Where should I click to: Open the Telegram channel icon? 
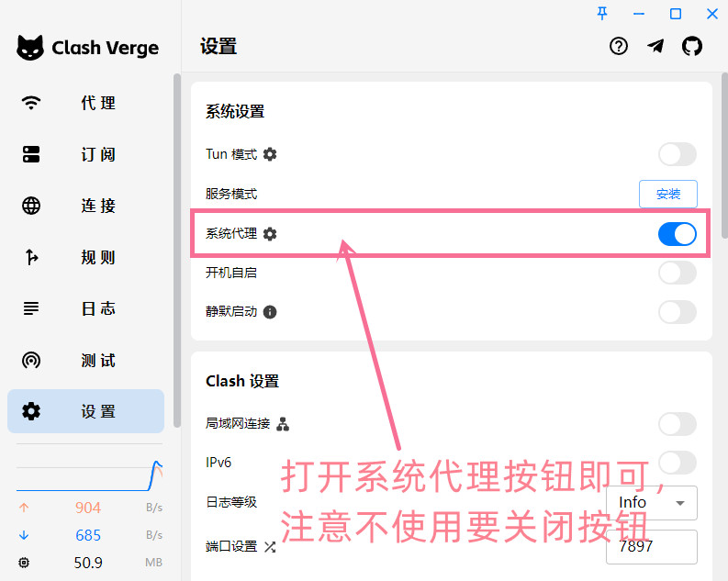[x=655, y=46]
